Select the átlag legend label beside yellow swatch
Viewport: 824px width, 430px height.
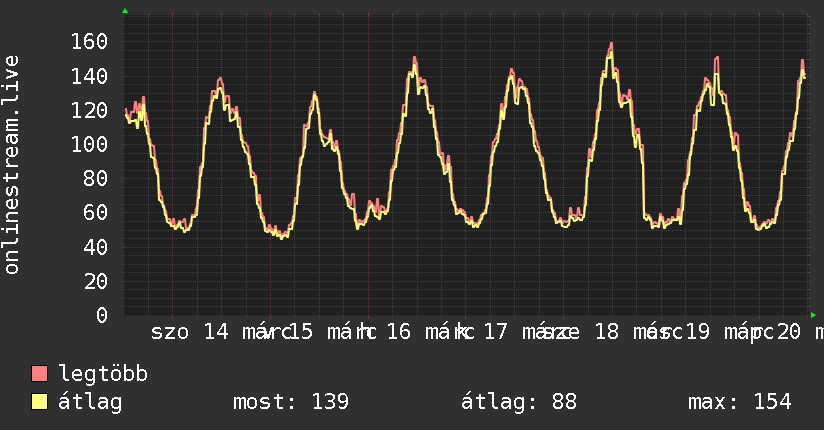pyautogui.click(x=90, y=402)
